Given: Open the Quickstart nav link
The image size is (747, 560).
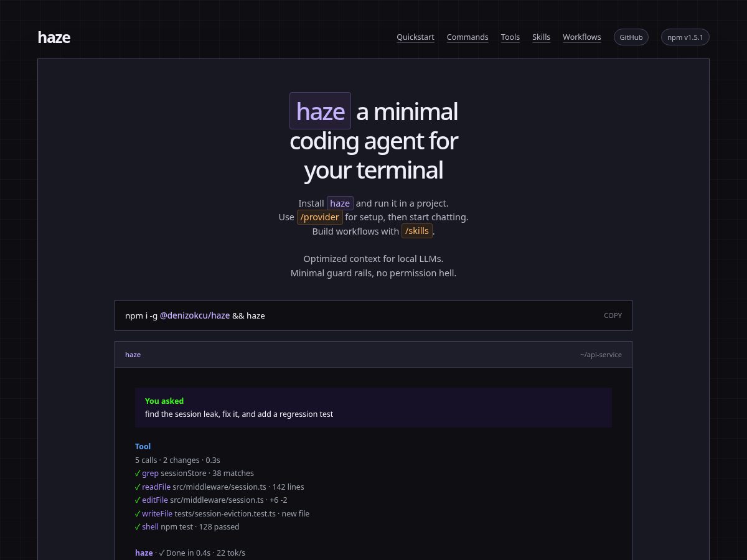Looking at the screenshot, I should pos(415,37).
